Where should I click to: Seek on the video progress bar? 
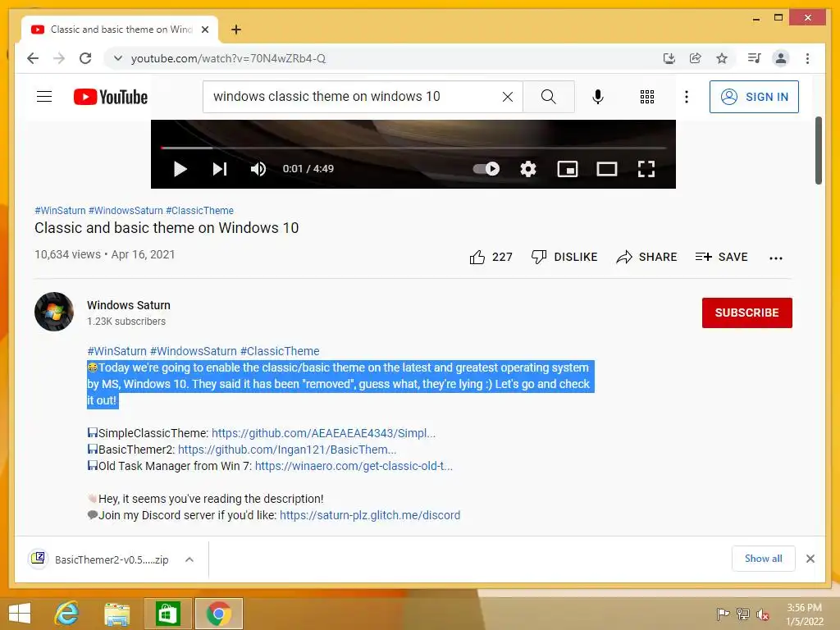coord(413,148)
